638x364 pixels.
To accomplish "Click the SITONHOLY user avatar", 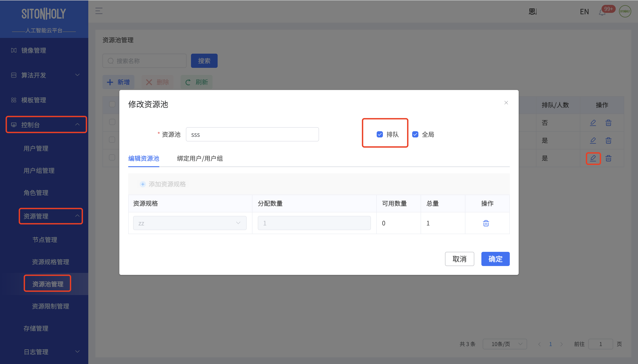I will pyautogui.click(x=625, y=12).
